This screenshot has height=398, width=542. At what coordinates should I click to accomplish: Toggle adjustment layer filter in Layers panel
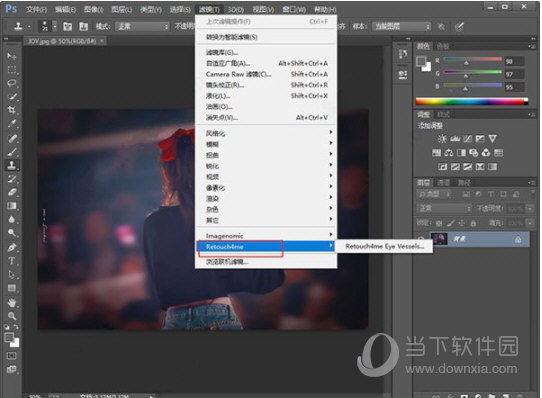tap(478, 194)
